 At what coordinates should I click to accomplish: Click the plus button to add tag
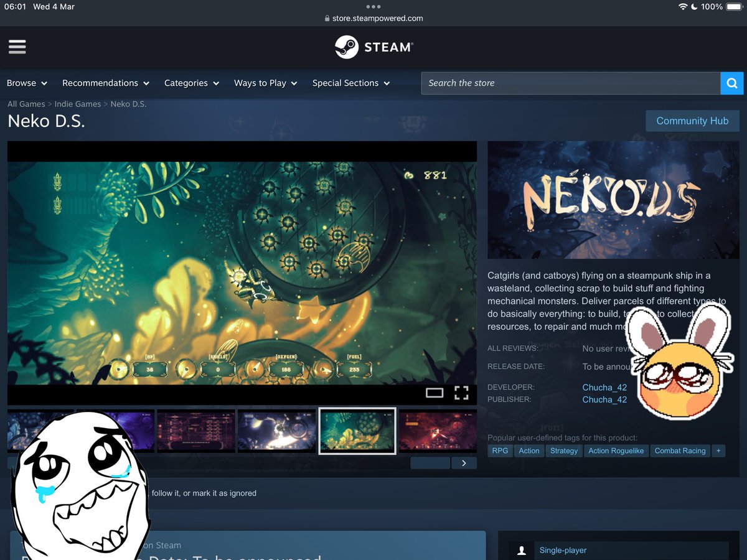pyautogui.click(x=718, y=450)
